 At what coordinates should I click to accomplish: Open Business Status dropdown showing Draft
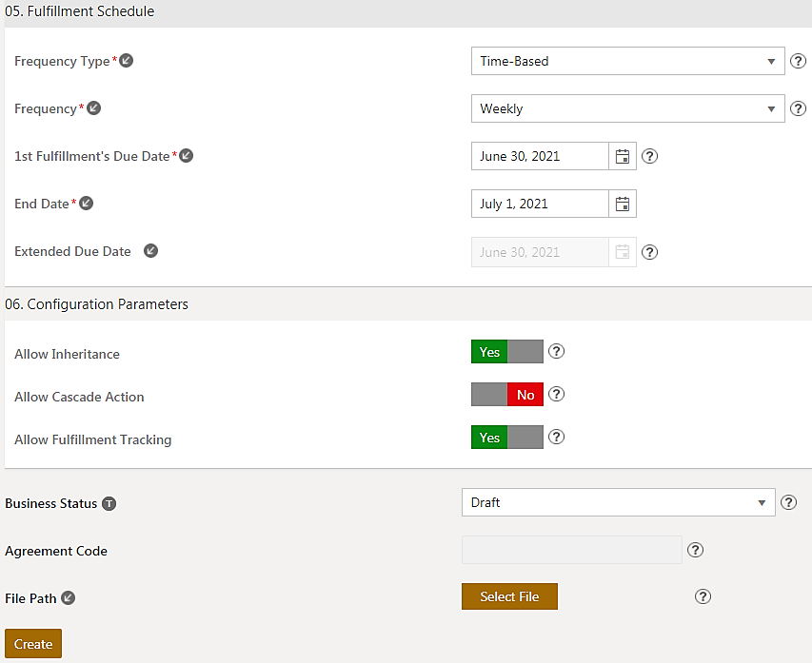point(618,502)
